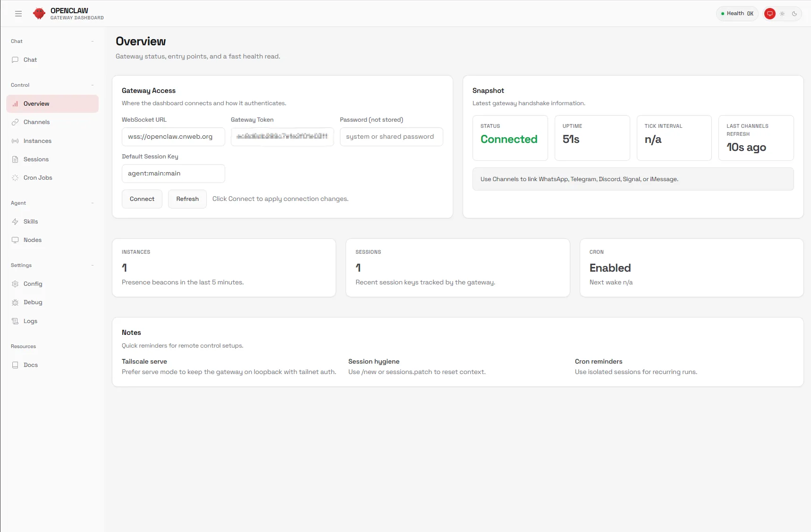Collapse the Control sidebar section
The height and width of the screenshot is (532, 811).
(93, 85)
